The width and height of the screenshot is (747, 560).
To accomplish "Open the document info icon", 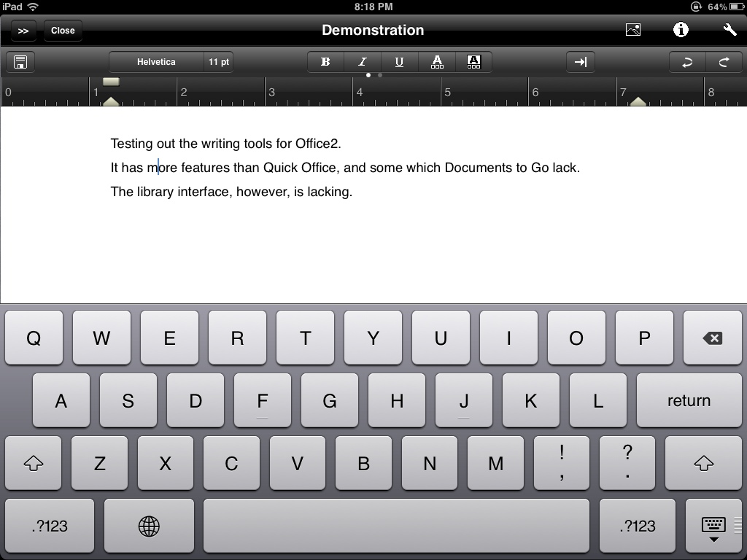I will (681, 30).
